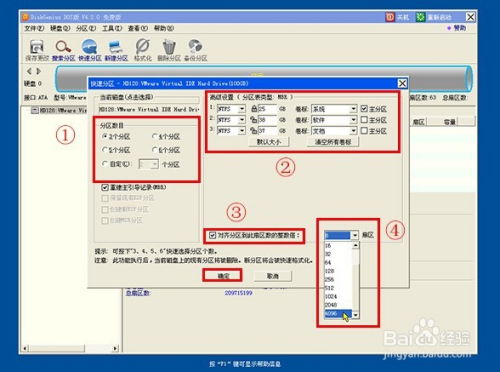Click the Delete Partition (删除分区) trash icon
The height and width of the screenshot is (372, 500).
tap(169, 47)
